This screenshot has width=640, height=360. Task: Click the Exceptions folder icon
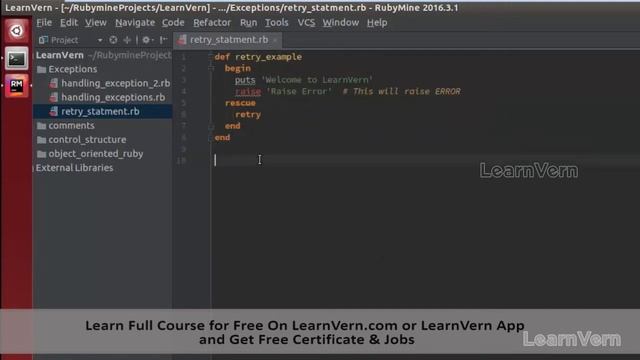click(x=41, y=69)
